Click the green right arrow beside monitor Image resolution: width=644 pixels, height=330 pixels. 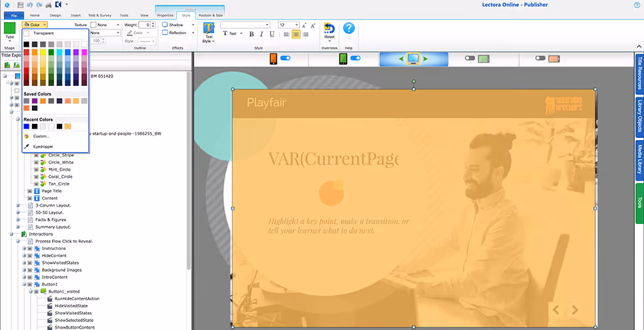[426, 59]
